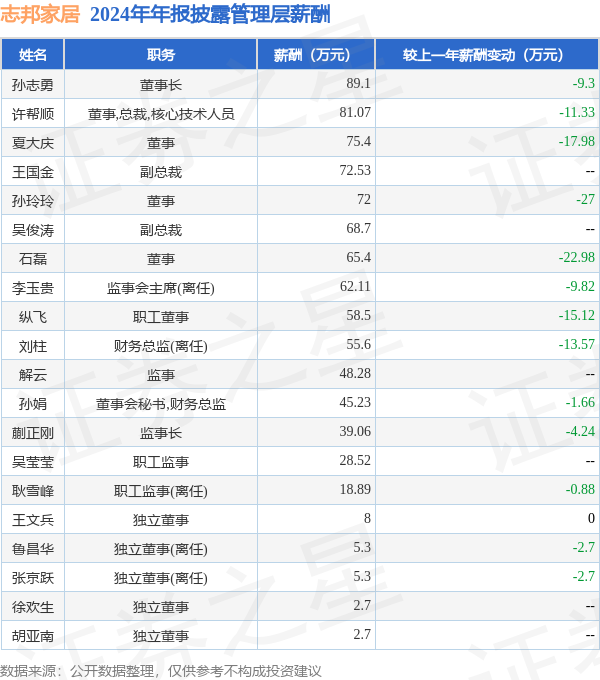Click 财务总监(离任) position cell
600x680 pixels.
(160, 347)
